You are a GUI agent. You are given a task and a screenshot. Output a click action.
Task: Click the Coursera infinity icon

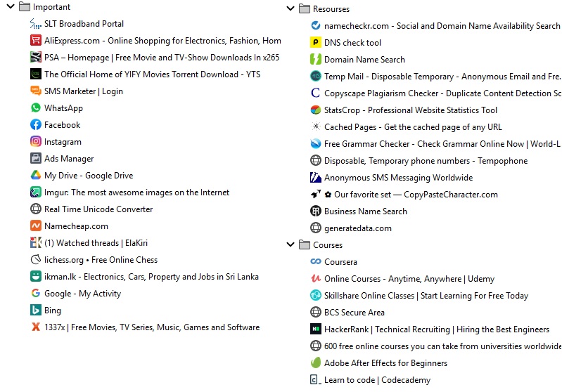(x=315, y=262)
